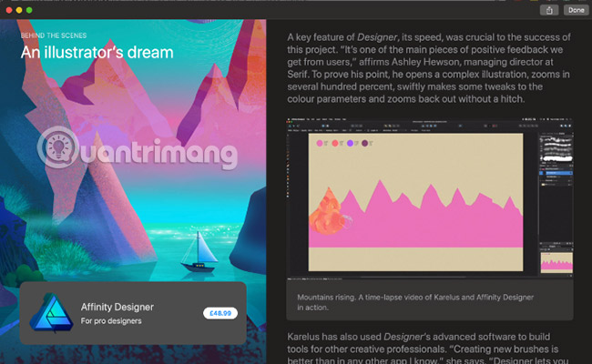Screen dimensions: 592x364
Task: Select the Affinity Designer app title
Action: click(117, 307)
